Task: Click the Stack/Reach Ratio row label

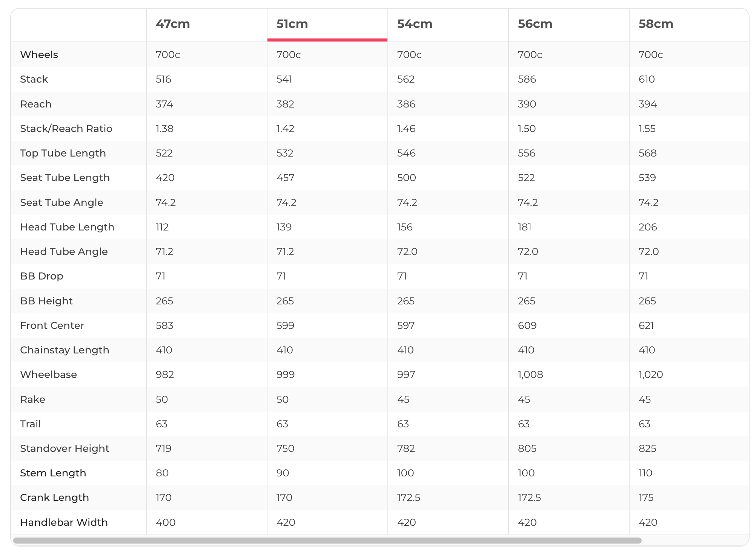Action: (66, 129)
